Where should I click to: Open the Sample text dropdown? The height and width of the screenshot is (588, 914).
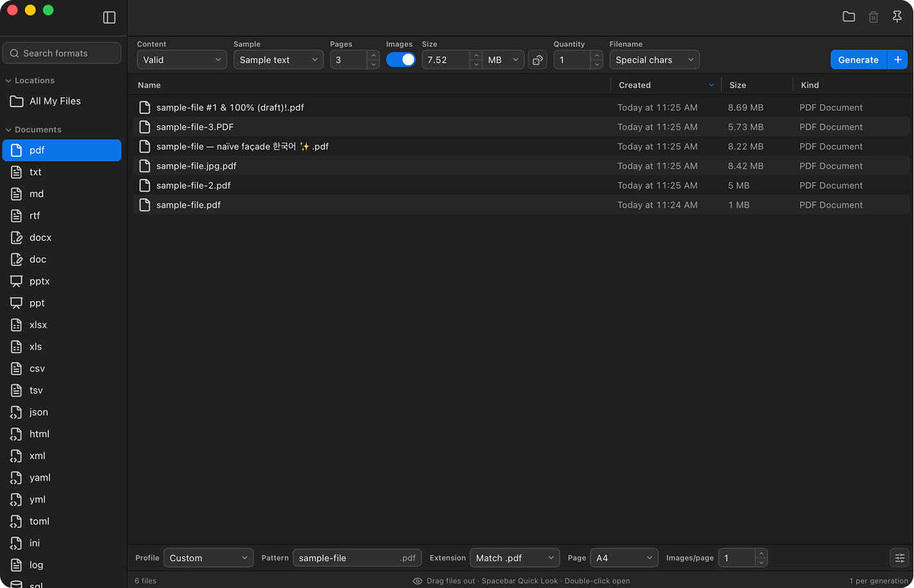pyautogui.click(x=279, y=60)
